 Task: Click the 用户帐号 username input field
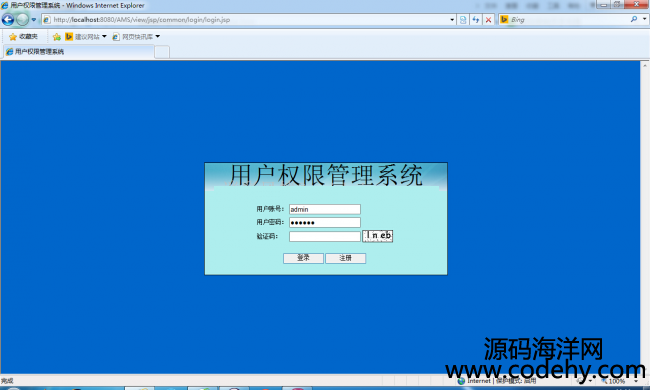(x=325, y=209)
